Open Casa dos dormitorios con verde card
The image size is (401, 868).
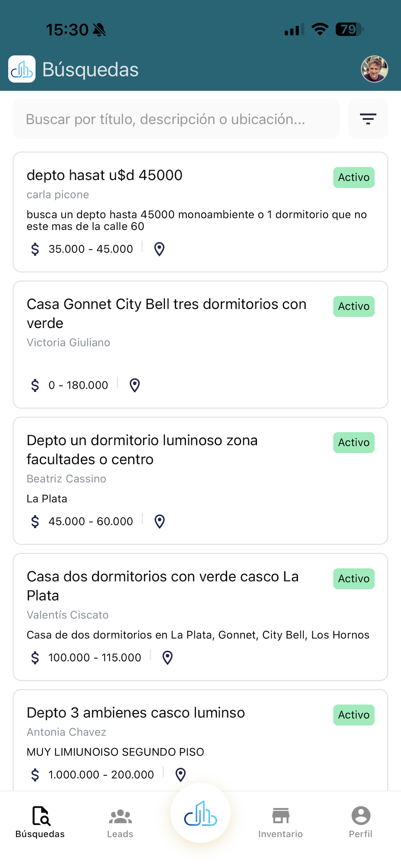coord(200,617)
